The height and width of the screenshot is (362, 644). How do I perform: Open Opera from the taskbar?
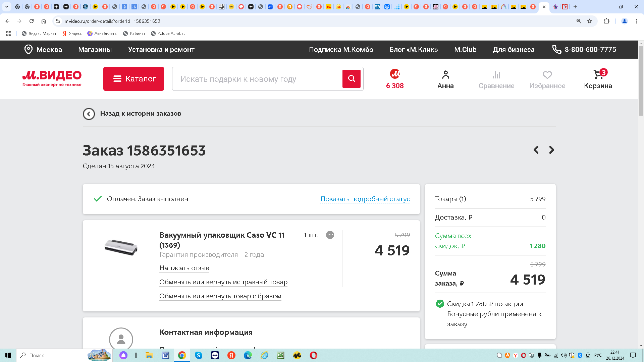[x=314, y=355]
